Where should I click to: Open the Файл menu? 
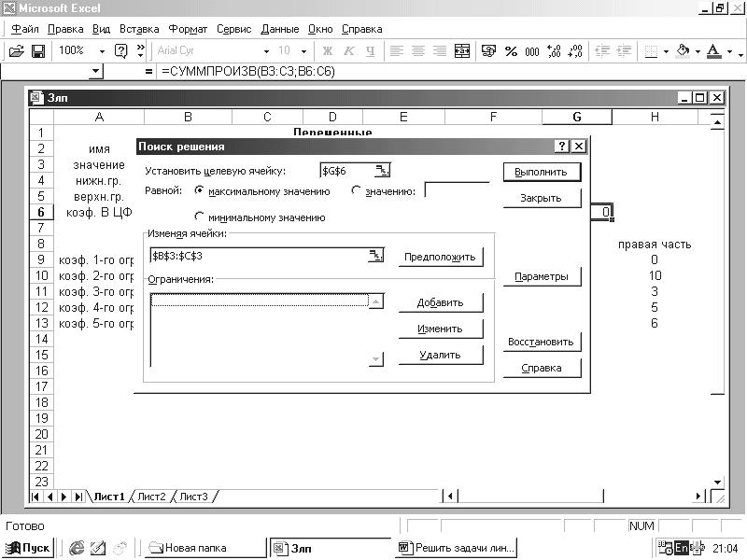tap(25, 29)
